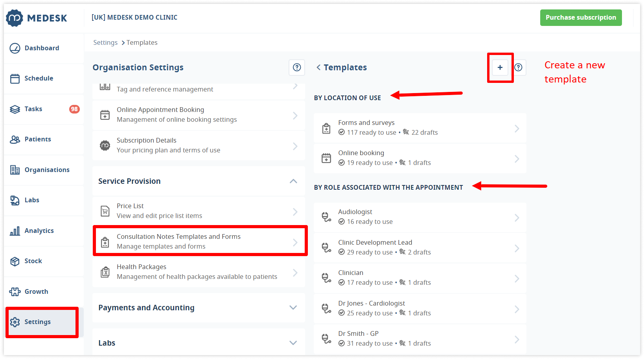Open Dr Smith - GP templates
Image resolution: width=644 pixels, height=359 pixels.
tap(420, 339)
